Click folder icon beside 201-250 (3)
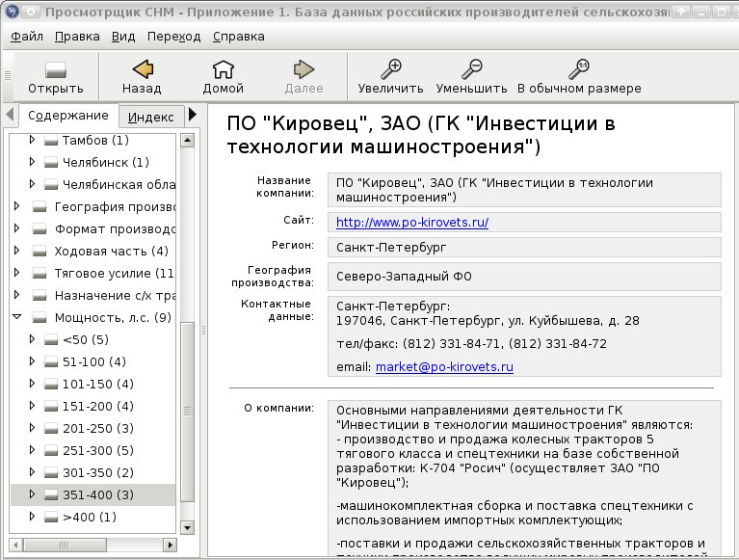739x560 pixels. click(51, 429)
